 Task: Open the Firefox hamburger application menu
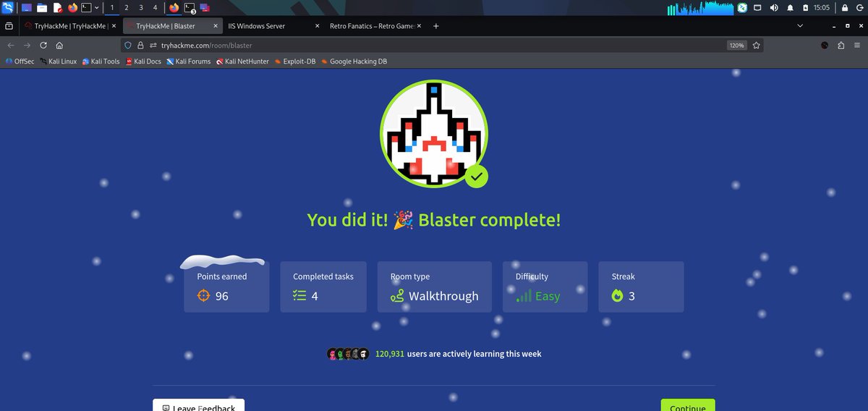tap(857, 45)
